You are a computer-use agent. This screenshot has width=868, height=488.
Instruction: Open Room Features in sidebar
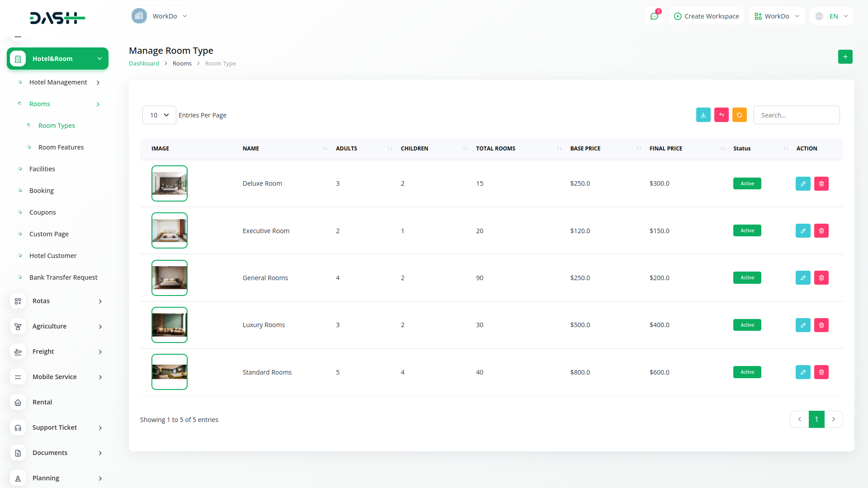[x=61, y=147]
